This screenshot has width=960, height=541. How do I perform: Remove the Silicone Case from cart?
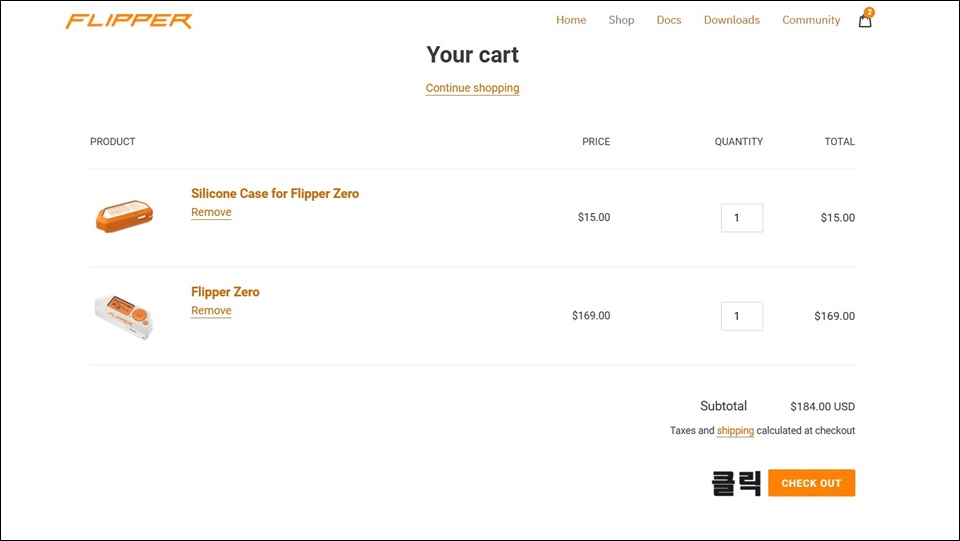[211, 212]
